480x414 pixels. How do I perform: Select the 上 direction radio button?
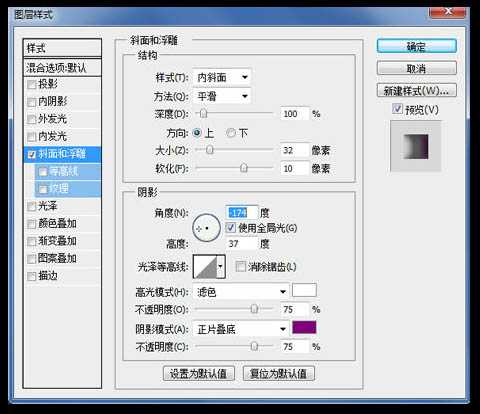(197, 133)
